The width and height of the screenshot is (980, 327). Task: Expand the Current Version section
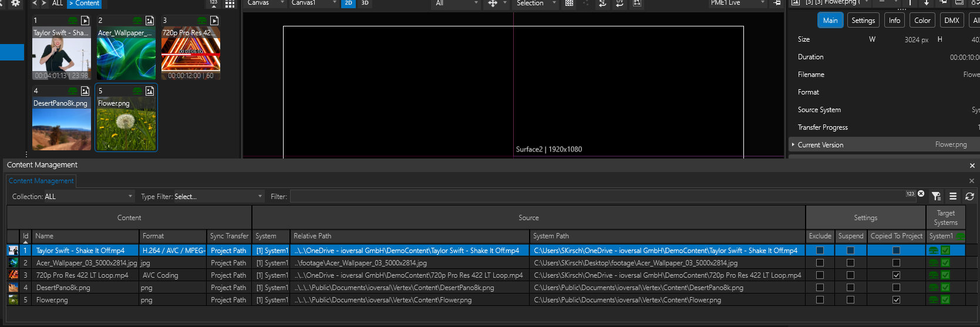(x=793, y=145)
